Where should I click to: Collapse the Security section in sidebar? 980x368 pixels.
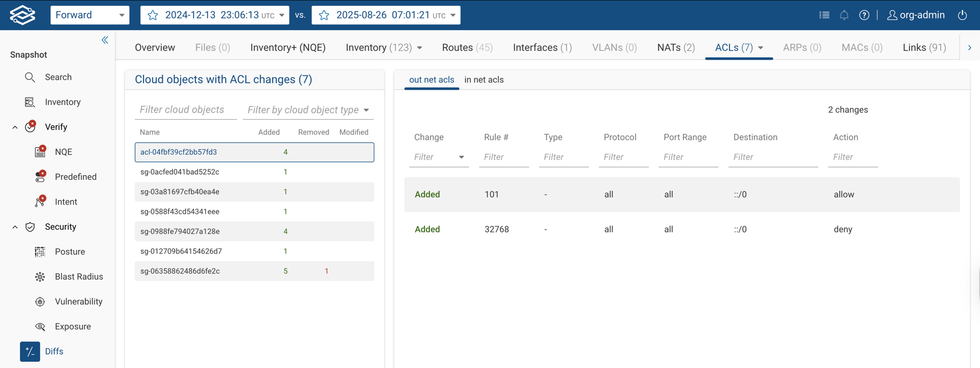click(15, 227)
